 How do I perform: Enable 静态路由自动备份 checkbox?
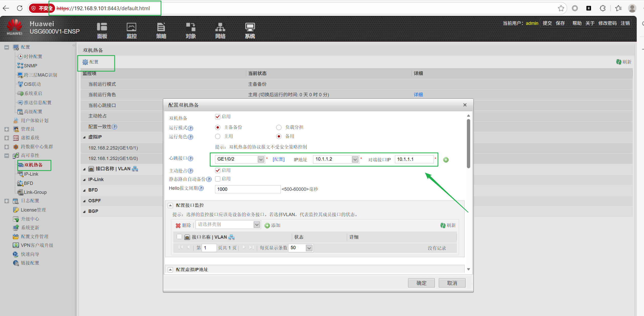point(218,179)
